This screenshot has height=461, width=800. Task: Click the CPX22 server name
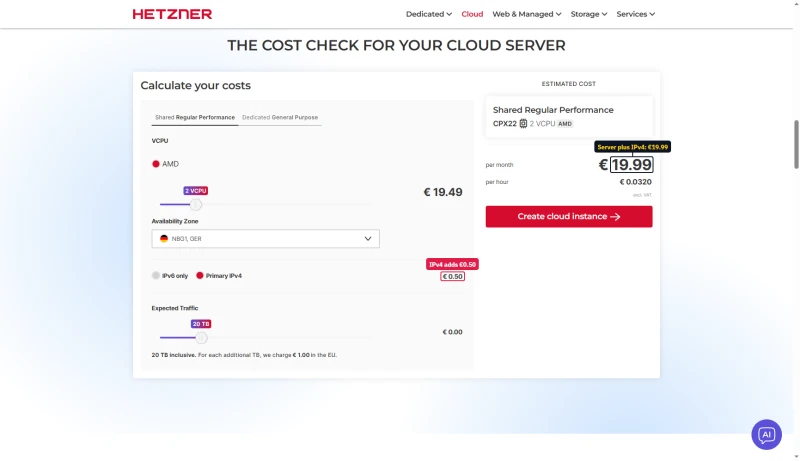point(505,123)
